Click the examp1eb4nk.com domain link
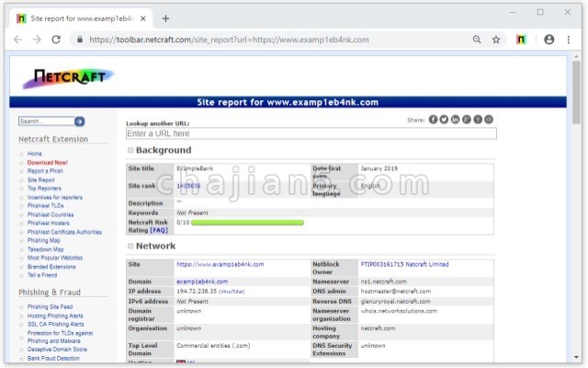588x368 pixels. click(x=202, y=282)
